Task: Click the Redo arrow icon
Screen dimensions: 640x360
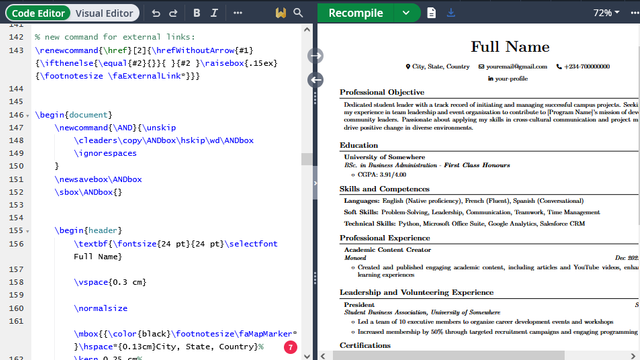Action: (173, 13)
